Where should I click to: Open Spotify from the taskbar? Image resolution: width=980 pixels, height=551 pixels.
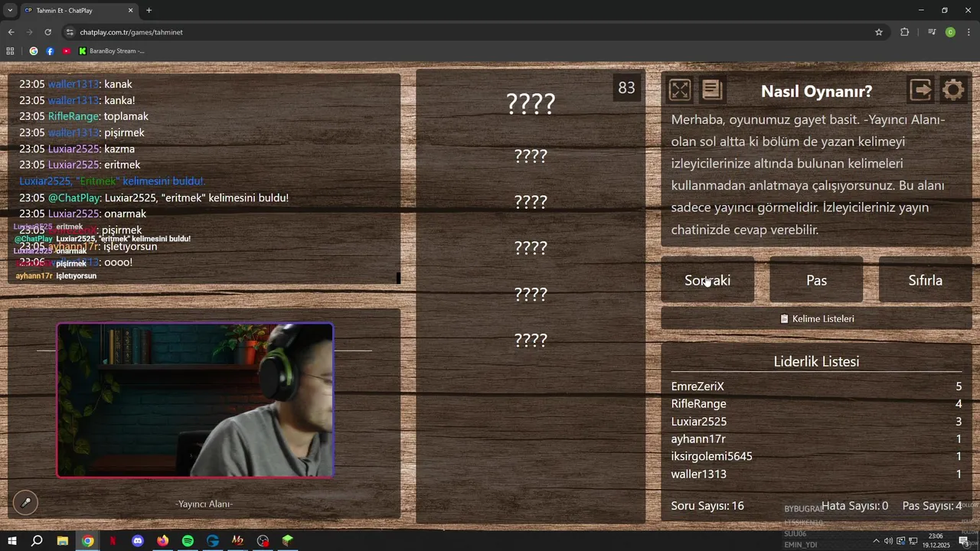tap(188, 541)
